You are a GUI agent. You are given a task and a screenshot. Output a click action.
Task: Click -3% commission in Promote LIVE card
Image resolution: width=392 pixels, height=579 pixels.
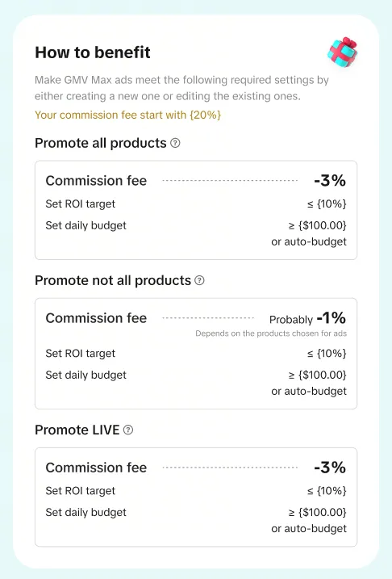[330, 468]
